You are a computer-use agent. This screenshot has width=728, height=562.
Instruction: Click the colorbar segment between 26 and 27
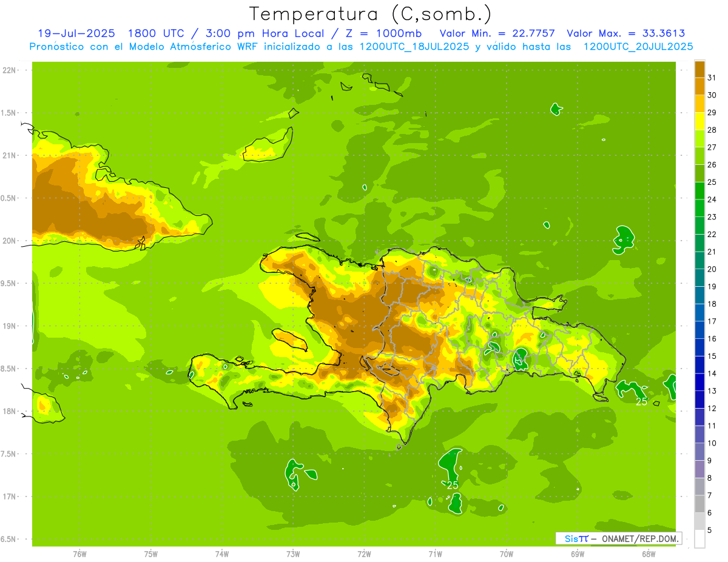[x=699, y=156]
